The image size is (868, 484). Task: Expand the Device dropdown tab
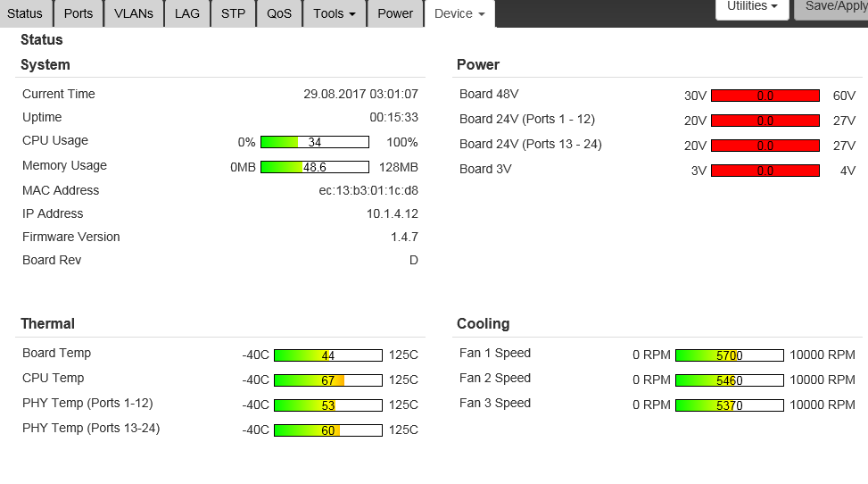coord(459,13)
